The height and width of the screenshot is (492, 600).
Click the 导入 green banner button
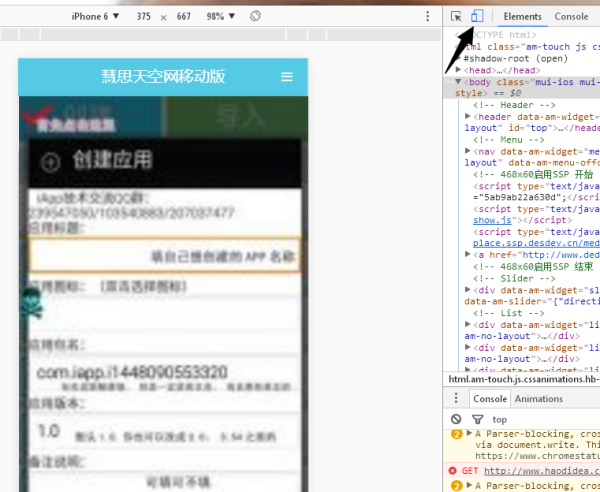(x=239, y=116)
